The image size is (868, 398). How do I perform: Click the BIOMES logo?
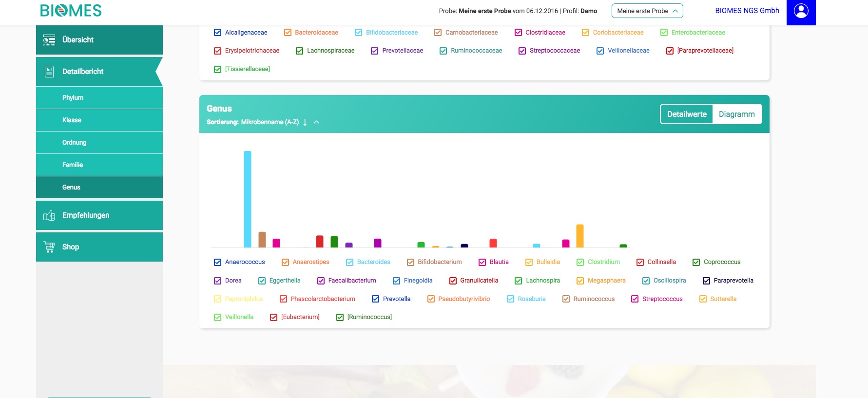click(71, 11)
